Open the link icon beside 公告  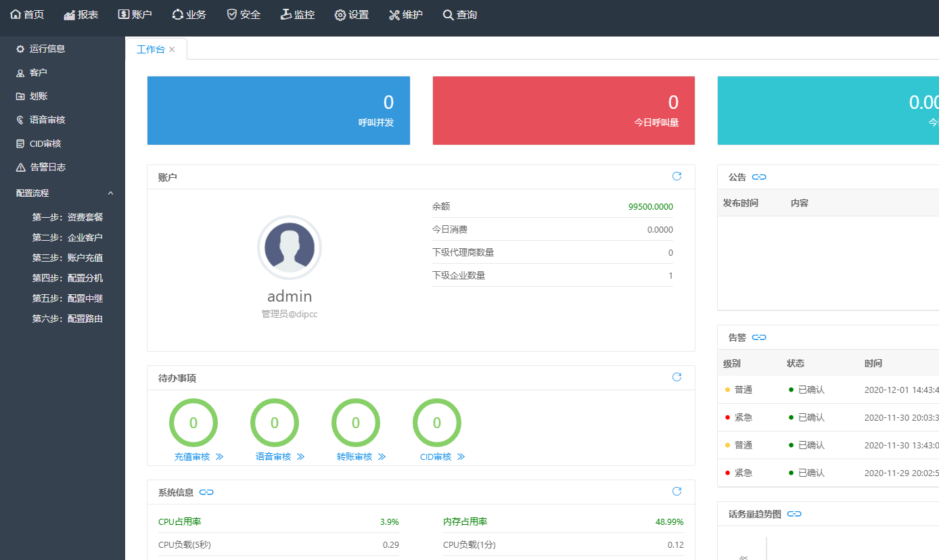click(759, 177)
